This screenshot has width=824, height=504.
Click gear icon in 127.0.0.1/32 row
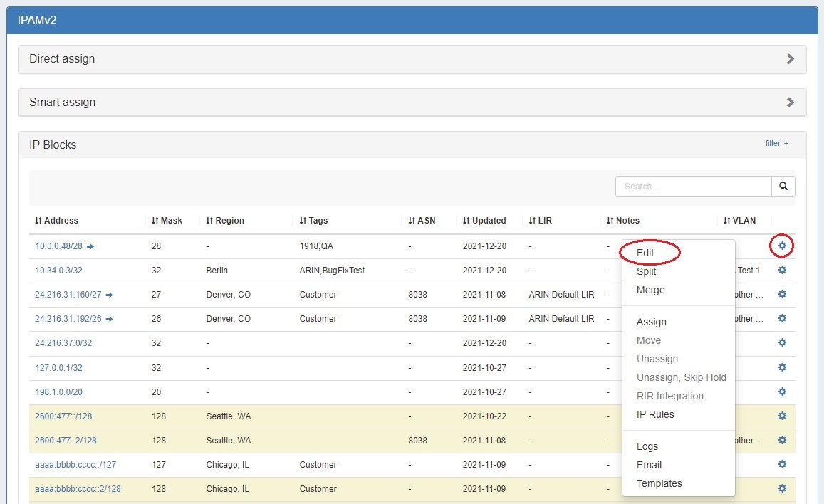click(x=782, y=367)
